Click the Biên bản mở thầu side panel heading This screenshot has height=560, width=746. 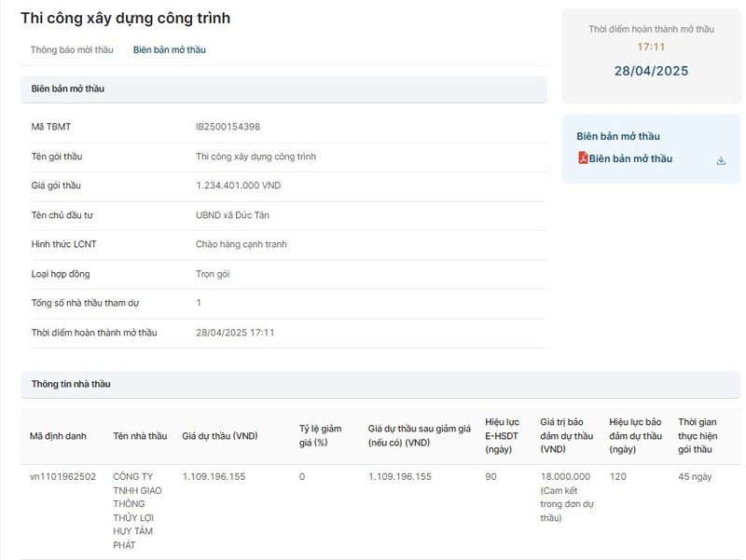[x=618, y=136]
